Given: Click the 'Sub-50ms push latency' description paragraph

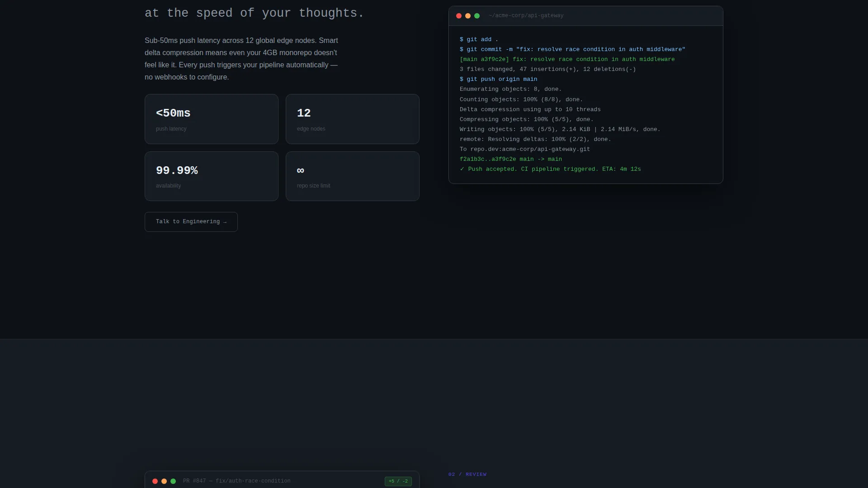Looking at the screenshot, I should coord(241,59).
